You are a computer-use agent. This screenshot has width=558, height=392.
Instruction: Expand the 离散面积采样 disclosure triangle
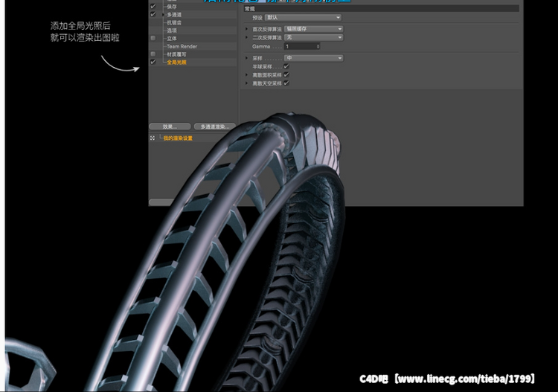tap(246, 74)
